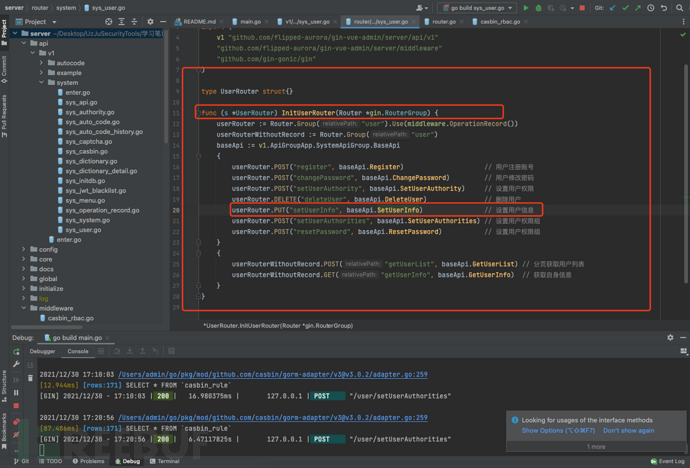Screen dimensions: 690x468
Task: Toggle the Problems tool window
Action: point(90,461)
